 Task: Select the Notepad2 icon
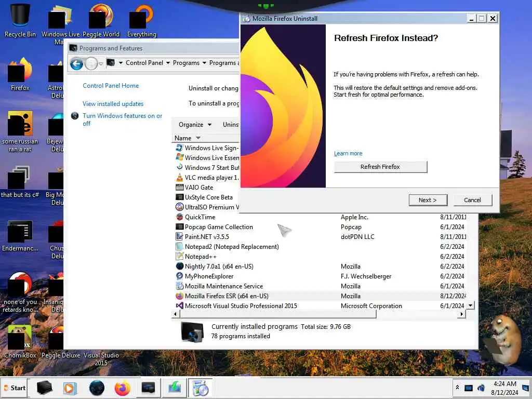[x=179, y=247]
